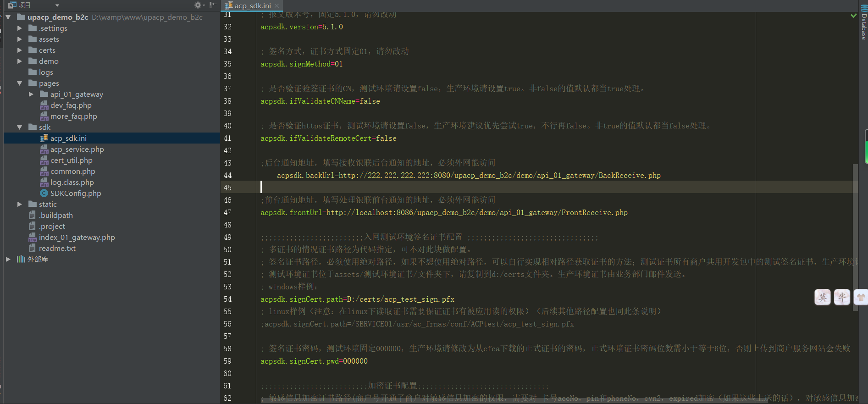Click the .buildpath file icon
Screen dimensions: 868x404
click(32, 215)
